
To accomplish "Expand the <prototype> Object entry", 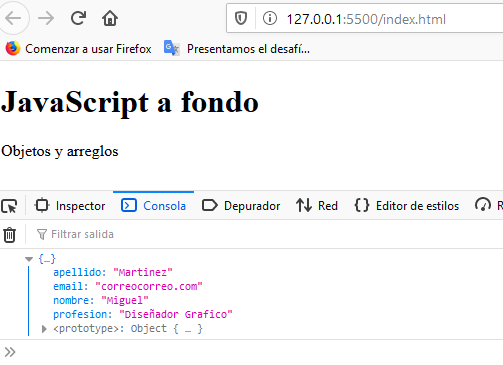I will [44, 329].
